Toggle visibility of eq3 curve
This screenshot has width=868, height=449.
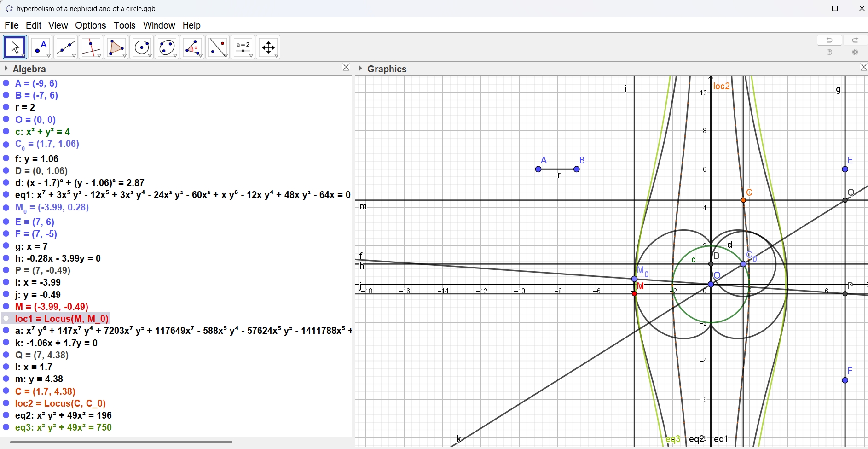tap(6, 427)
